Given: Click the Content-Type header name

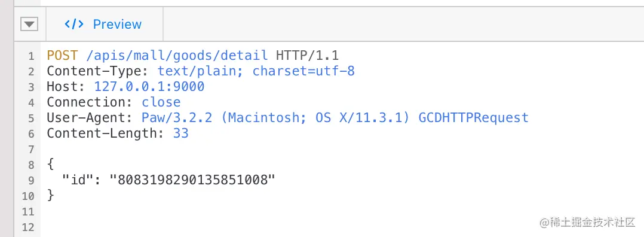Looking at the screenshot, I should [x=98, y=71].
